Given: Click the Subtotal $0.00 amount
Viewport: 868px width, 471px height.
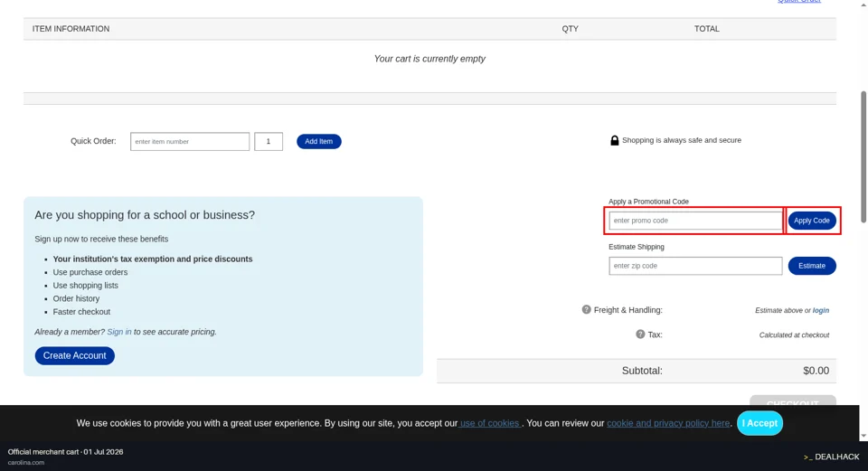Looking at the screenshot, I should pos(816,371).
